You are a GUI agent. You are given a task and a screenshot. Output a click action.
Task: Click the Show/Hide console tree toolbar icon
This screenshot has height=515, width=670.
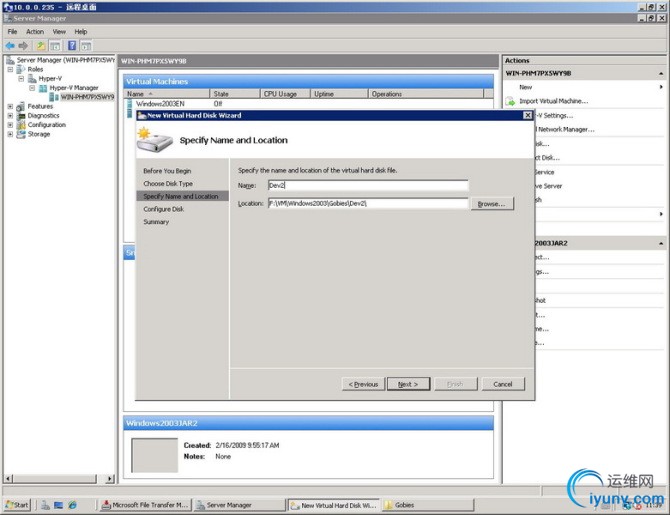[55, 46]
